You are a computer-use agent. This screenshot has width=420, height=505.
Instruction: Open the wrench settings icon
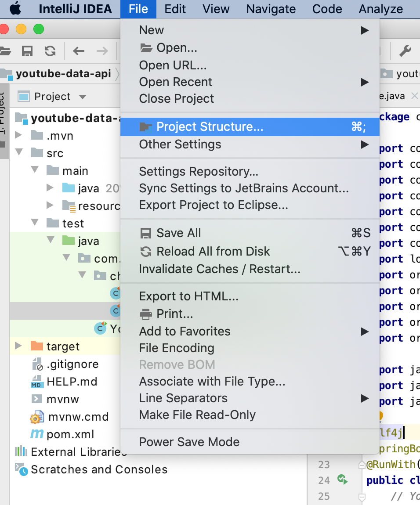point(405,51)
